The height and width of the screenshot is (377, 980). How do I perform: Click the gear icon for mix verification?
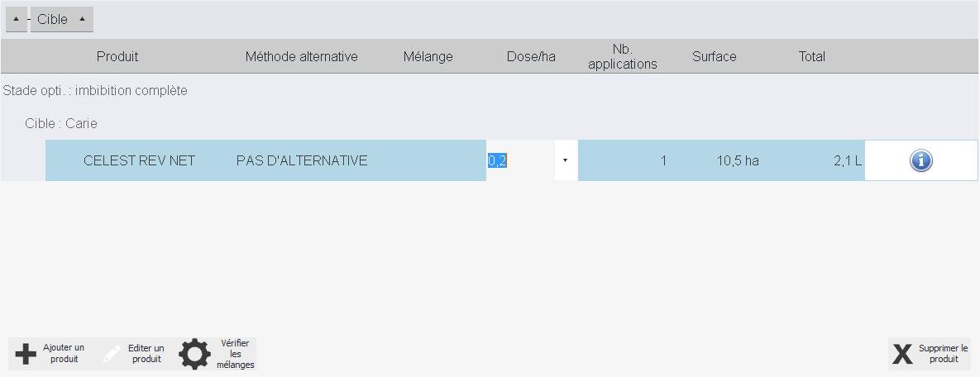[x=195, y=354]
